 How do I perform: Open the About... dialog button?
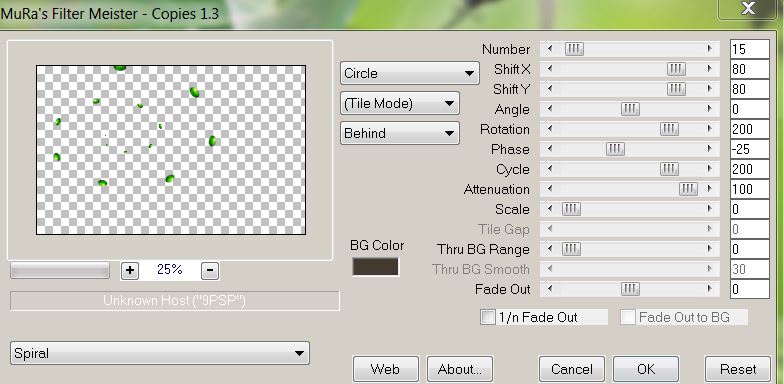coord(460,369)
